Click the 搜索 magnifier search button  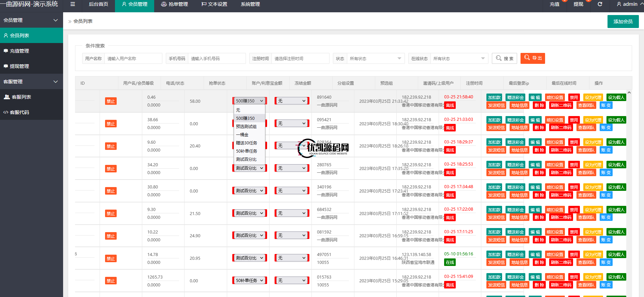pyautogui.click(x=504, y=58)
